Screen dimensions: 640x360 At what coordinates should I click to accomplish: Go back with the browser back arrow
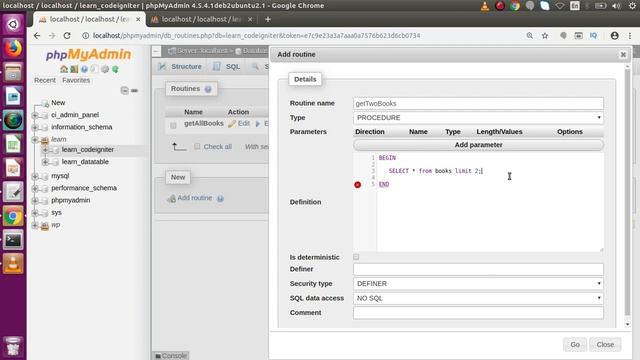(x=37, y=36)
